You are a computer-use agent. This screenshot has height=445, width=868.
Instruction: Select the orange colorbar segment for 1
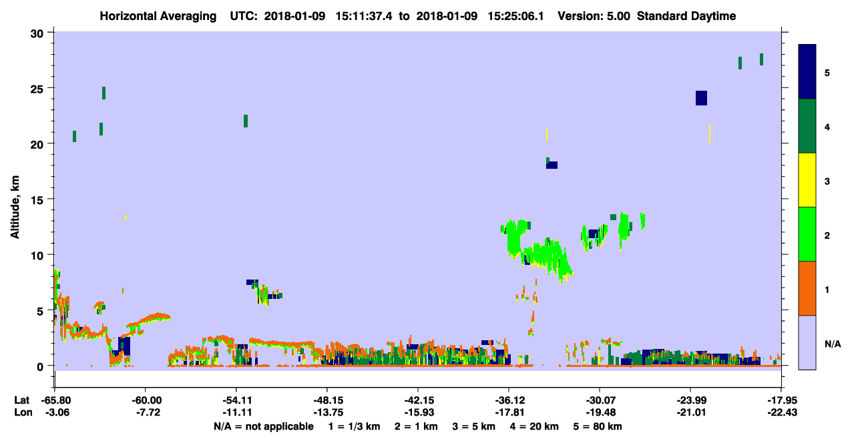tap(807, 288)
